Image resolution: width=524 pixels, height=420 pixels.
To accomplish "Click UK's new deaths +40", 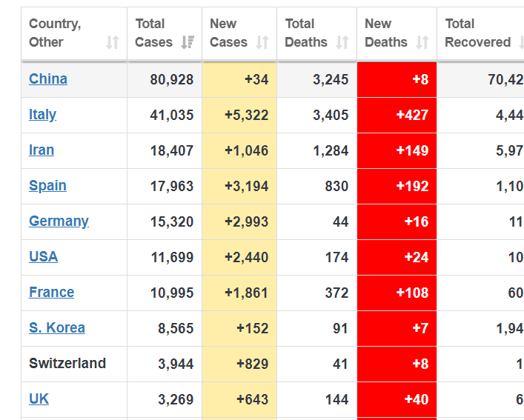I will pyautogui.click(x=417, y=400).
